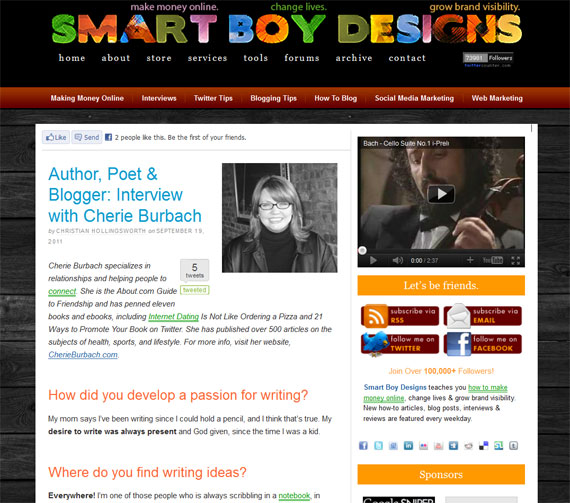Screen dimensions: 570x503
Task: Mute the video with the speaker icon
Action: 398,260
